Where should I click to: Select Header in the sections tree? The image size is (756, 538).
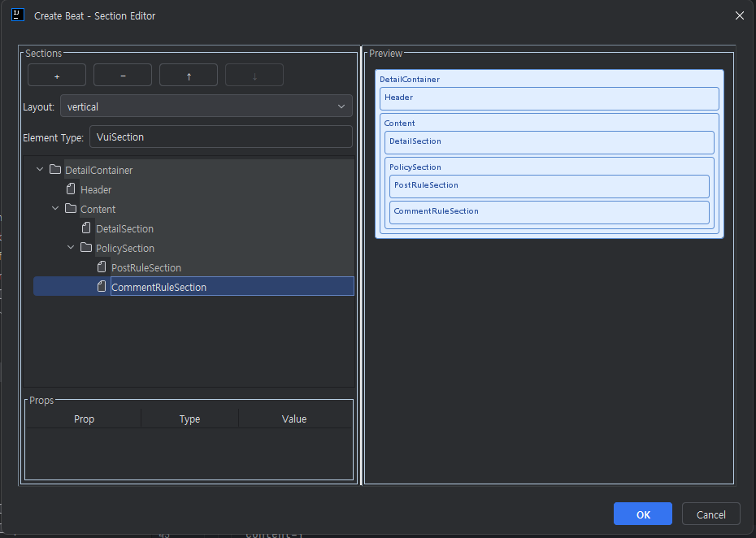click(x=96, y=190)
